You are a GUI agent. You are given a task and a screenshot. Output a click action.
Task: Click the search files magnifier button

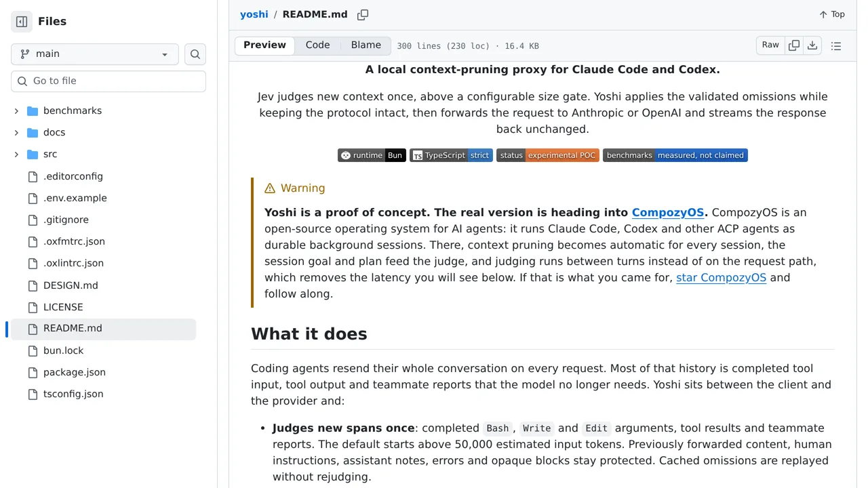click(195, 54)
